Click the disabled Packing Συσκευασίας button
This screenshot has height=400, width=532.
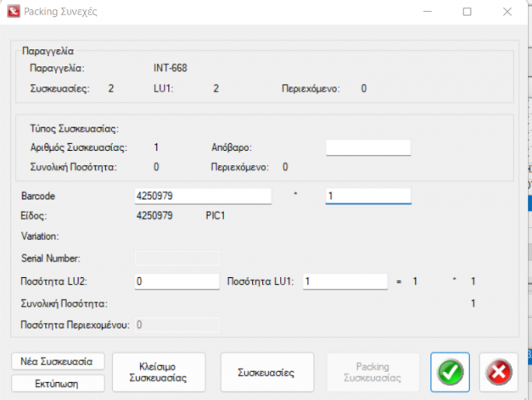(x=372, y=372)
